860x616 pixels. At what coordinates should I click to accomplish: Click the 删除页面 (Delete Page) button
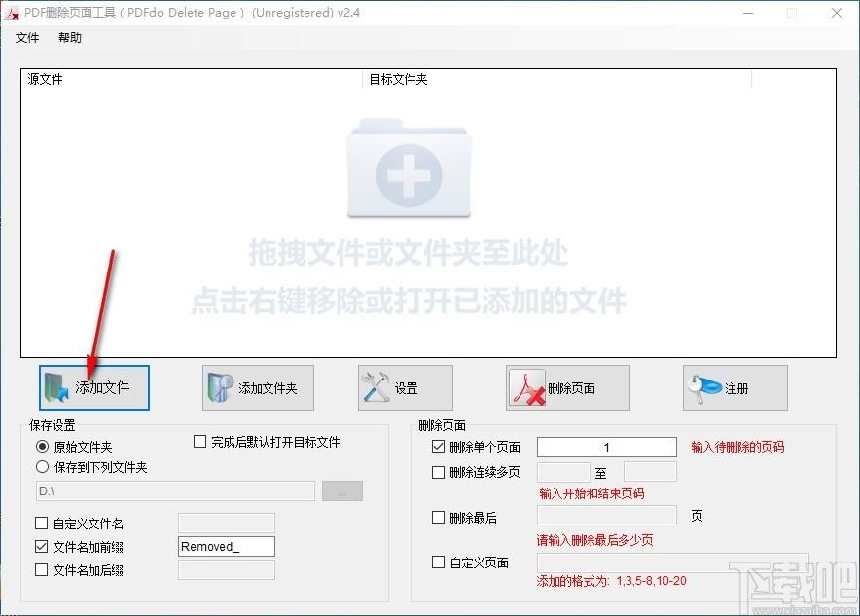pos(568,388)
